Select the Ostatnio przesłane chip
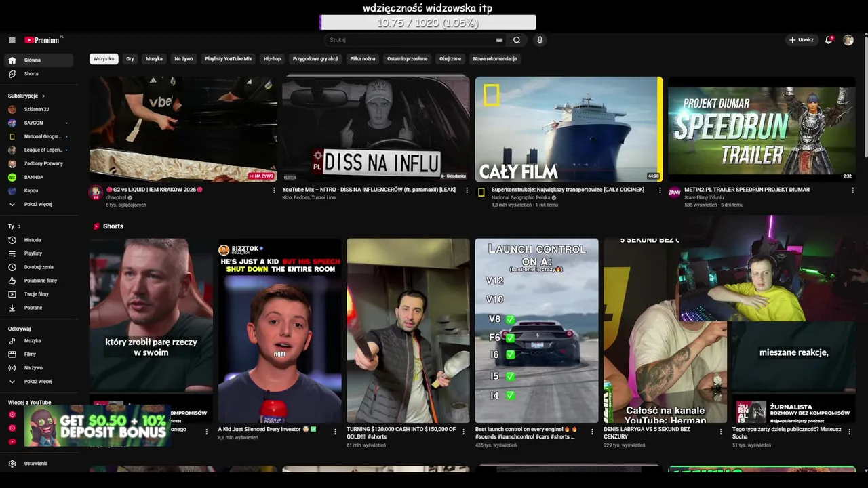The height and width of the screenshot is (488, 868). coord(408,59)
